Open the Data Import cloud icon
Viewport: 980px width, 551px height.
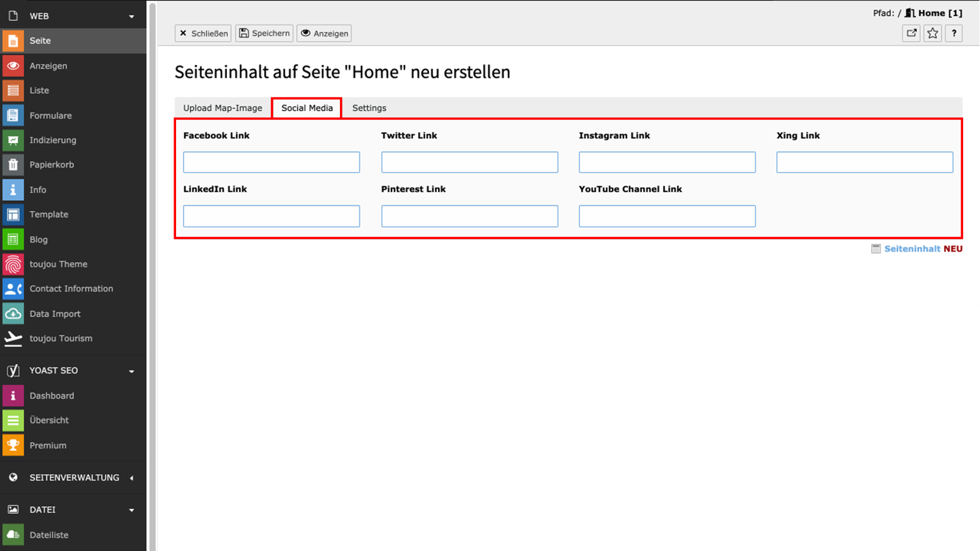13,314
